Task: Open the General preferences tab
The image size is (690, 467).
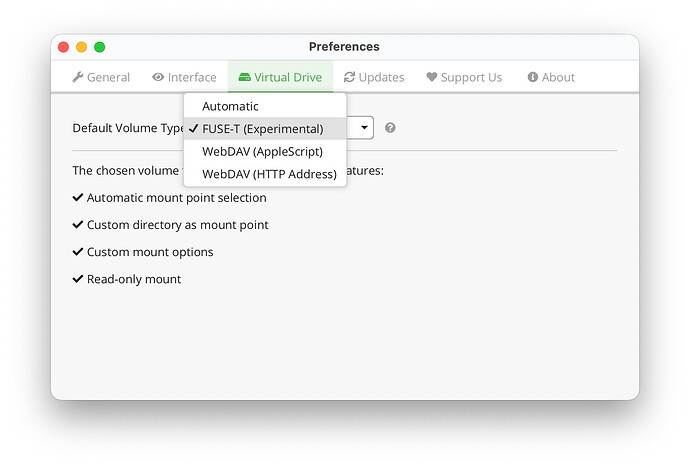Action: pos(101,77)
